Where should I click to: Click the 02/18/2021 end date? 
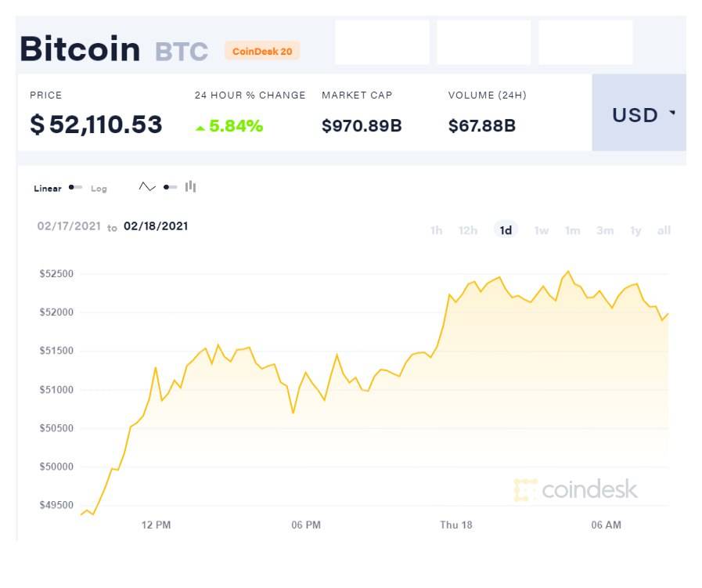[156, 226]
